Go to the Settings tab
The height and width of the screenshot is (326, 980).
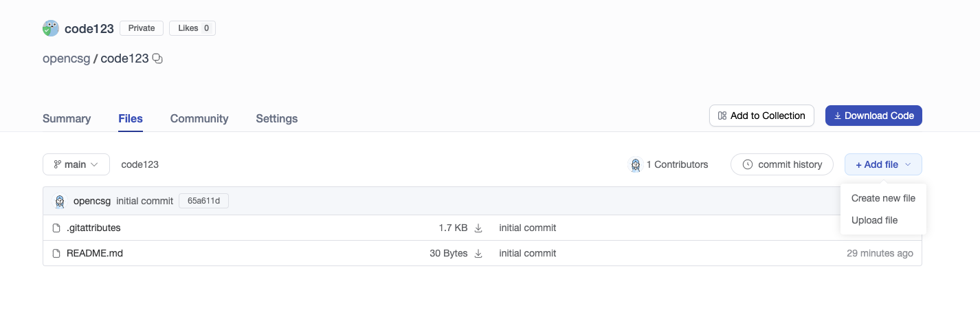[277, 118]
